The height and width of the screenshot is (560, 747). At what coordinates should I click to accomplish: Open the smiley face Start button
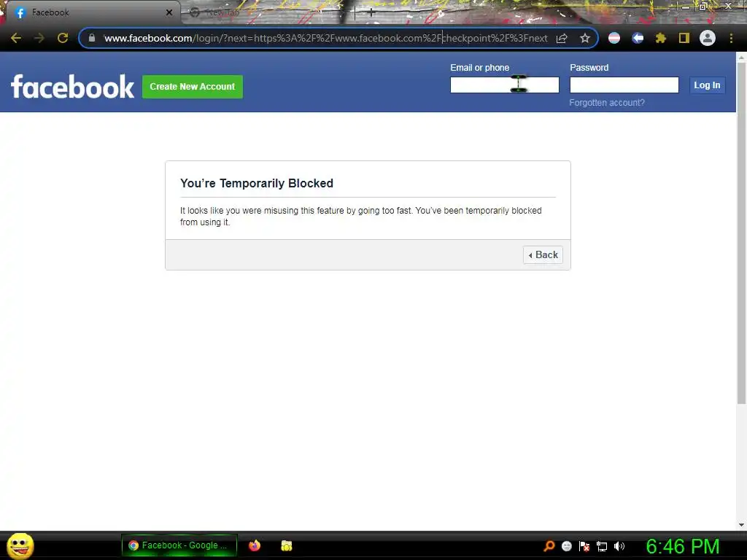pos(20,545)
